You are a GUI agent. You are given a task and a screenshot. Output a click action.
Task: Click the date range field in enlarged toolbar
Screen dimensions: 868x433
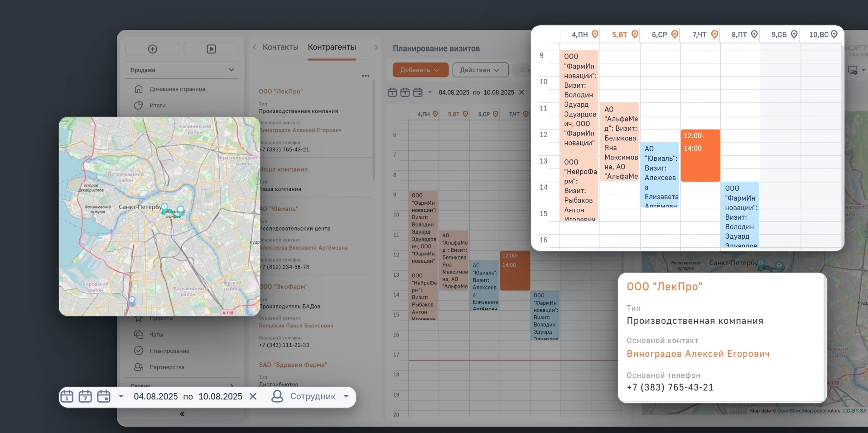point(188,397)
